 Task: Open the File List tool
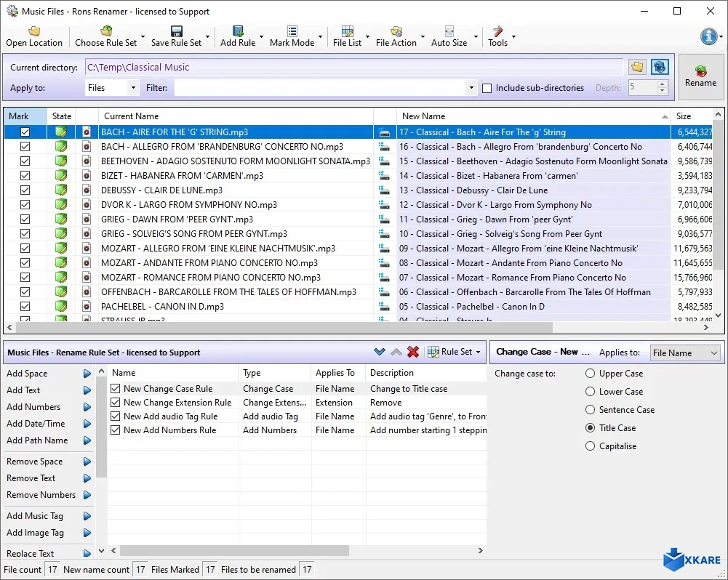pyautogui.click(x=347, y=36)
